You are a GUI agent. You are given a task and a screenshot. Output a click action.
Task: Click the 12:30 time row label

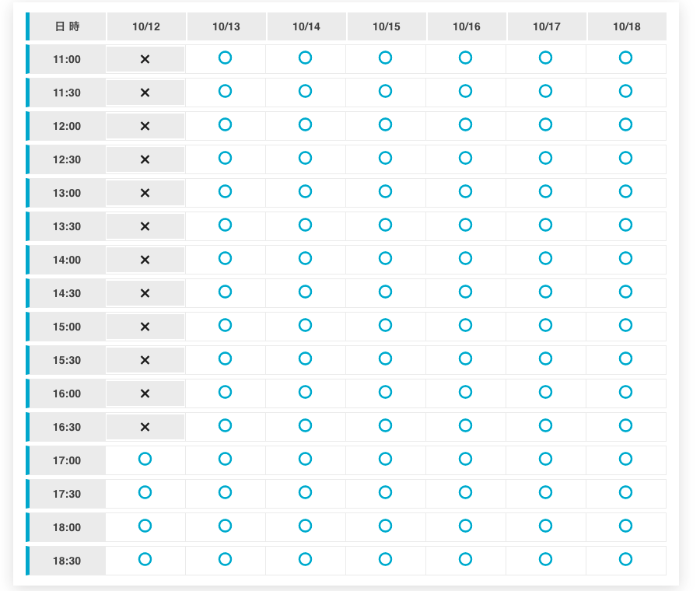pyautogui.click(x=68, y=159)
